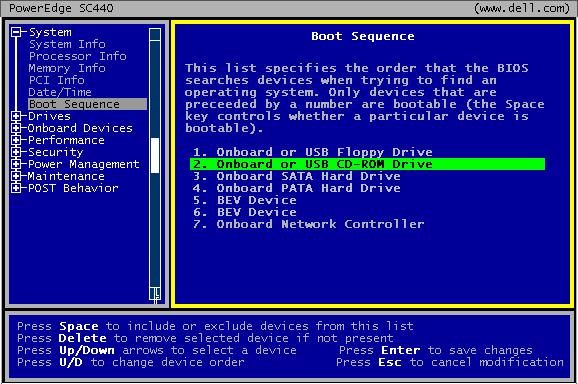Select the POST Behavior category label

tap(73, 188)
